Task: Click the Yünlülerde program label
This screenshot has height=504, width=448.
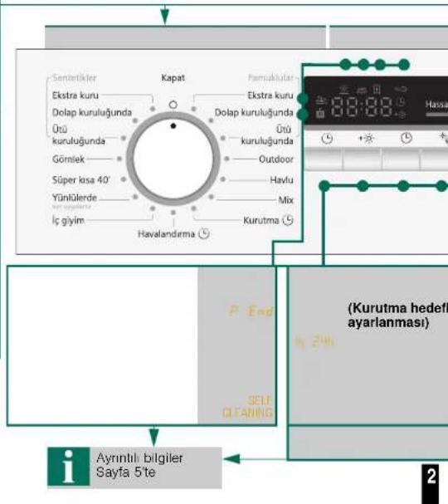Action: (75, 198)
